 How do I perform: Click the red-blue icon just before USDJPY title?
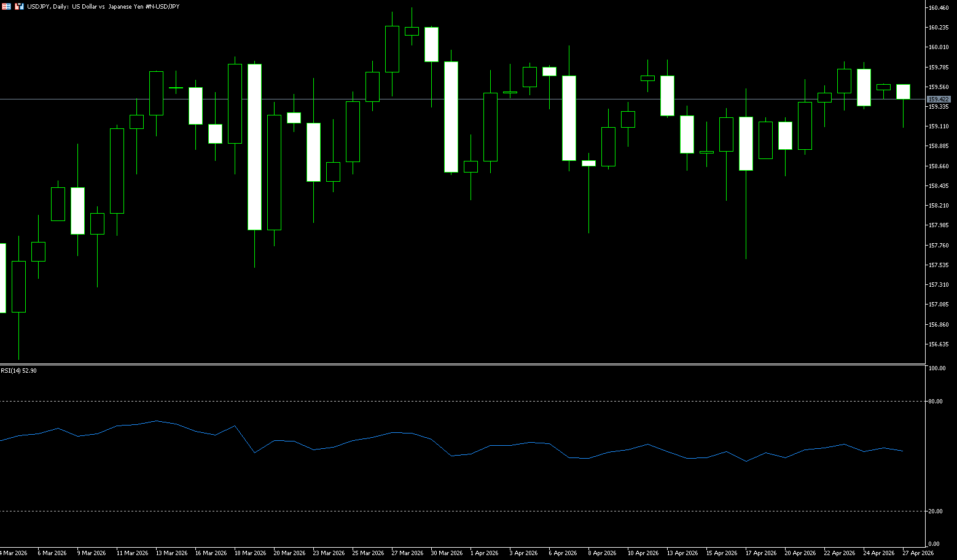pyautogui.click(x=19, y=6)
